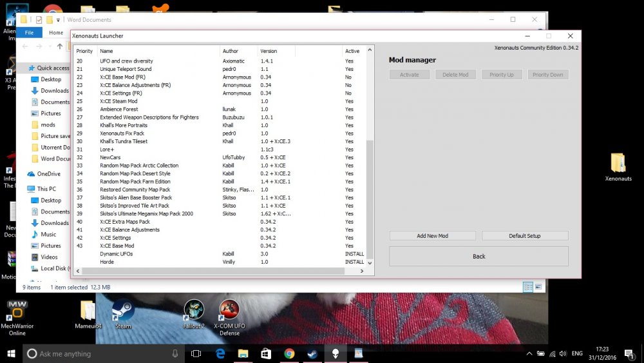This screenshot has width=644, height=363.
Task: Open the Steam desktop shortcut
Action: coord(123,315)
